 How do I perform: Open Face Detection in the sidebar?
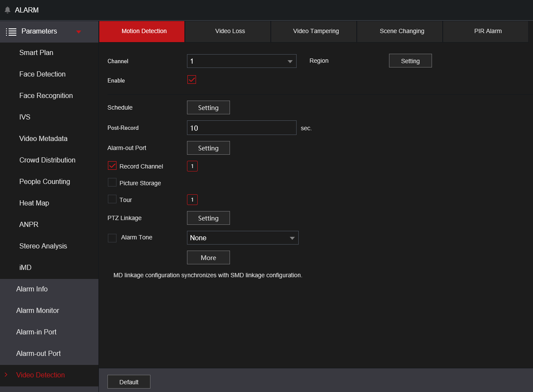click(x=43, y=74)
